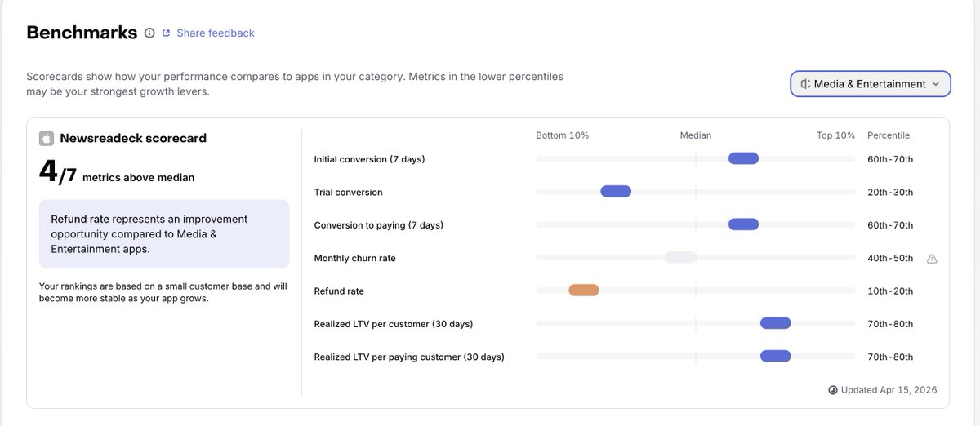980x426 pixels.
Task: Open the Share feedback link
Action: point(216,33)
